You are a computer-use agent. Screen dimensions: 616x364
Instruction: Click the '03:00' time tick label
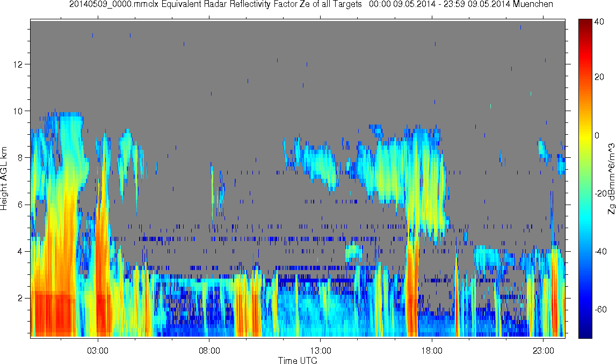point(98,351)
